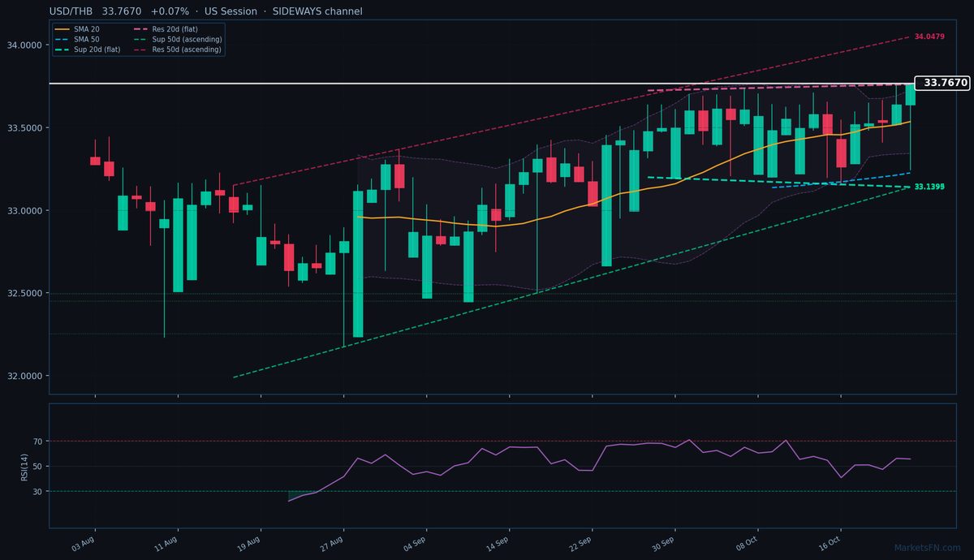
Task: Click the 33.1398 support value label
Action: point(929,187)
